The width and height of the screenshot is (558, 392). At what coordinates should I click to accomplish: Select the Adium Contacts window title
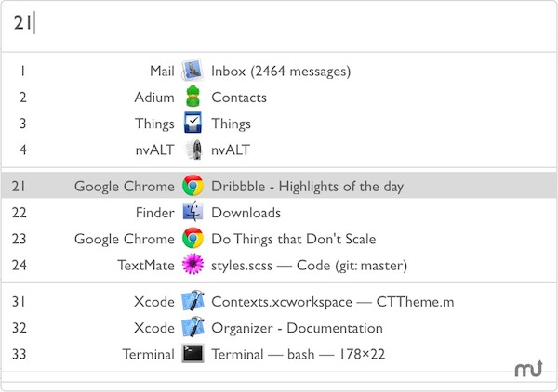[x=239, y=98]
